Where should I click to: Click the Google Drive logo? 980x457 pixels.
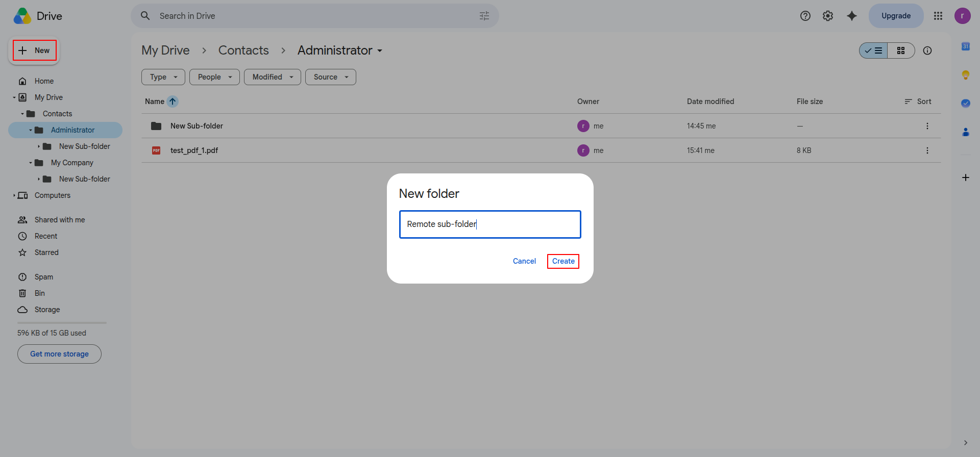[22, 16]
